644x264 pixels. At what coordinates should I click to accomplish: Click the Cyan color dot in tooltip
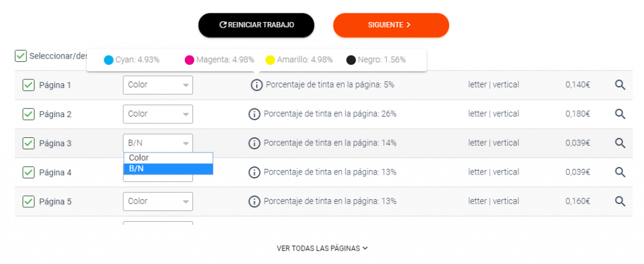(108, 60)
